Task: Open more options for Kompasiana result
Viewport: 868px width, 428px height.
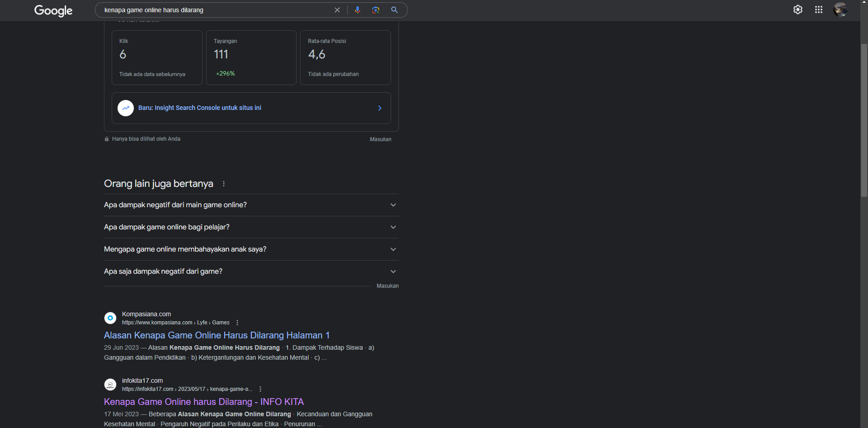Action: [237, 323]
